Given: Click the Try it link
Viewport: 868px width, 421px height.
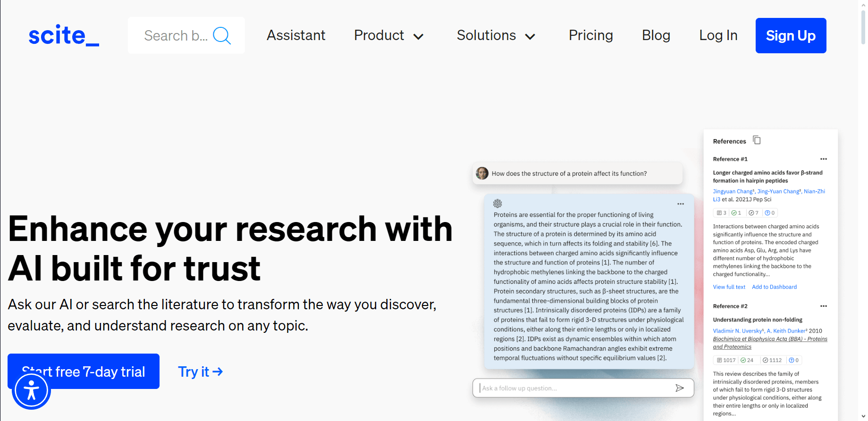Looking at the screenshot, I should tap(200, 371).
